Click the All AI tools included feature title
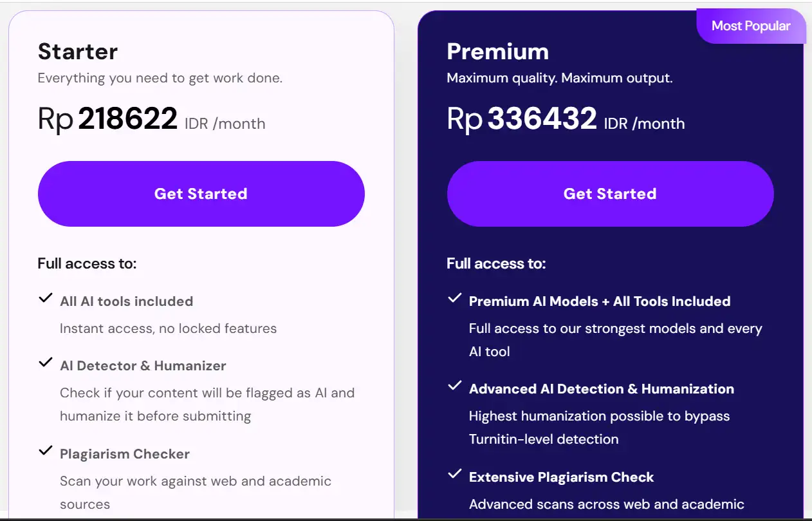 [x=126, y=301]
